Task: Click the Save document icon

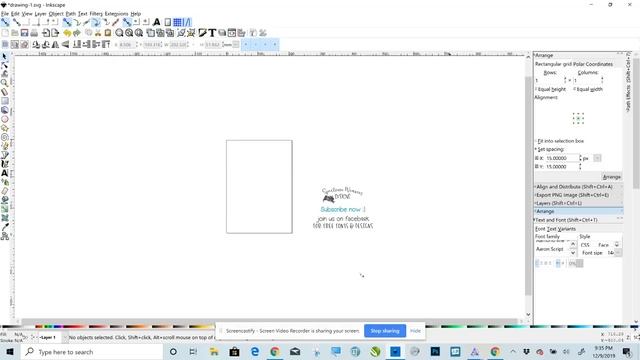Action: point(24,33)
